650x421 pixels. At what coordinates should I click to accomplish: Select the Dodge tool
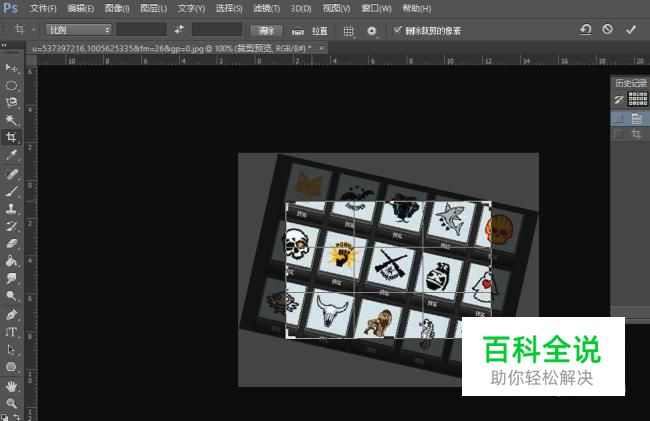(x=11, y=295)
